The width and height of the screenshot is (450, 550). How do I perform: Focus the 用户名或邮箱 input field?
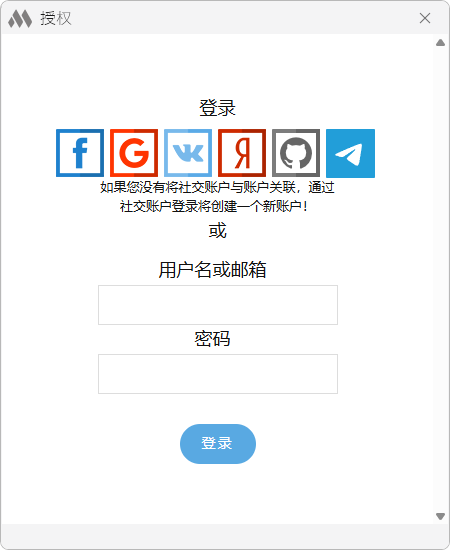(218, 305)
